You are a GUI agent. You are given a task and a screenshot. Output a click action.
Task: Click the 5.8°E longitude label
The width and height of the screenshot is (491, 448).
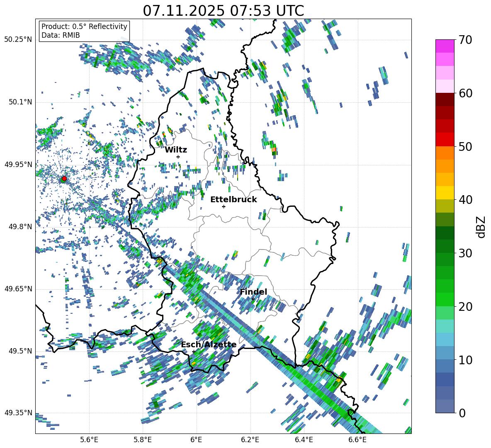(x=143, y=440)
